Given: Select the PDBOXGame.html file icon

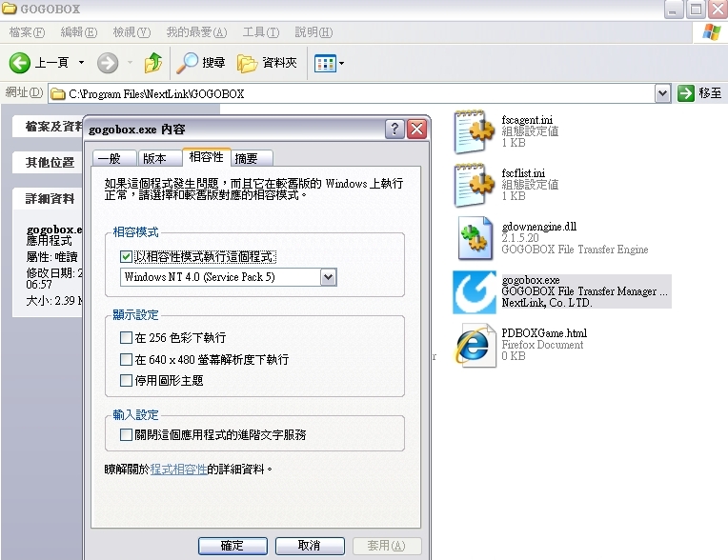Looking at the screenshot, I should point(474,346).
